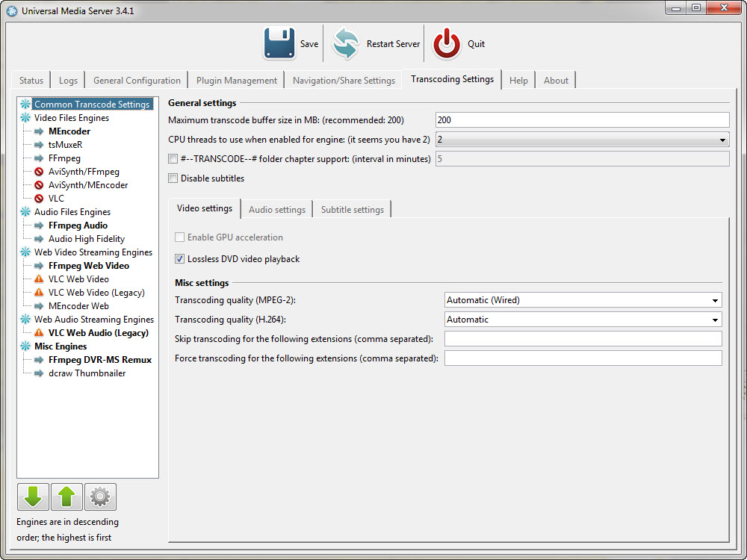Click snowflake icon beside Common Transcode Settings
This screenshot has height=560, width=747.
coord(25,105)
